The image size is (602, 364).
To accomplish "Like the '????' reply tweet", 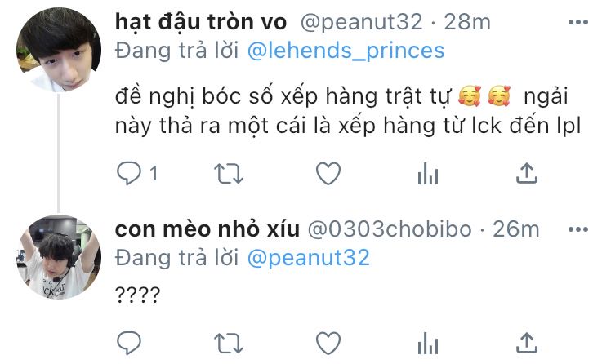I will pyautogui.click(x=328, y=343).
